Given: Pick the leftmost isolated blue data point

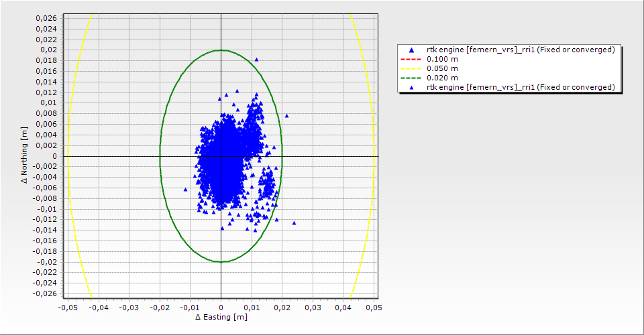Looking at the screenshot, I should pyautogui.click(x=186, y=190).
